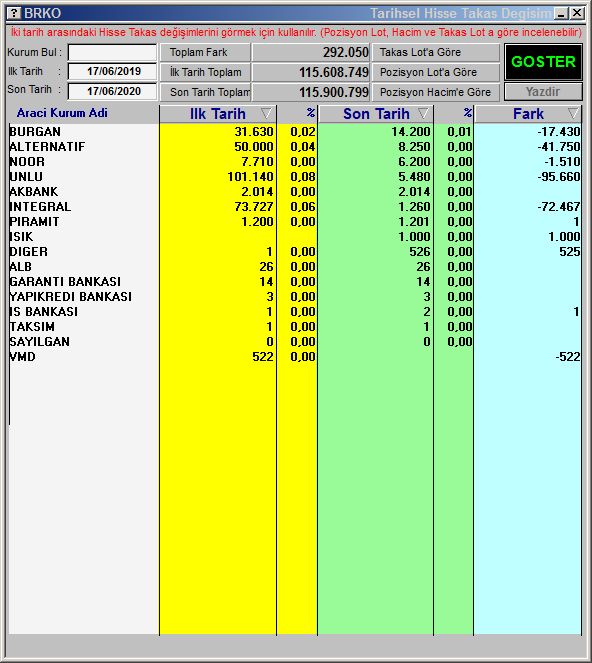
Task: Sort by Ilk Tarih column arrow
Action: click(266, 113)
